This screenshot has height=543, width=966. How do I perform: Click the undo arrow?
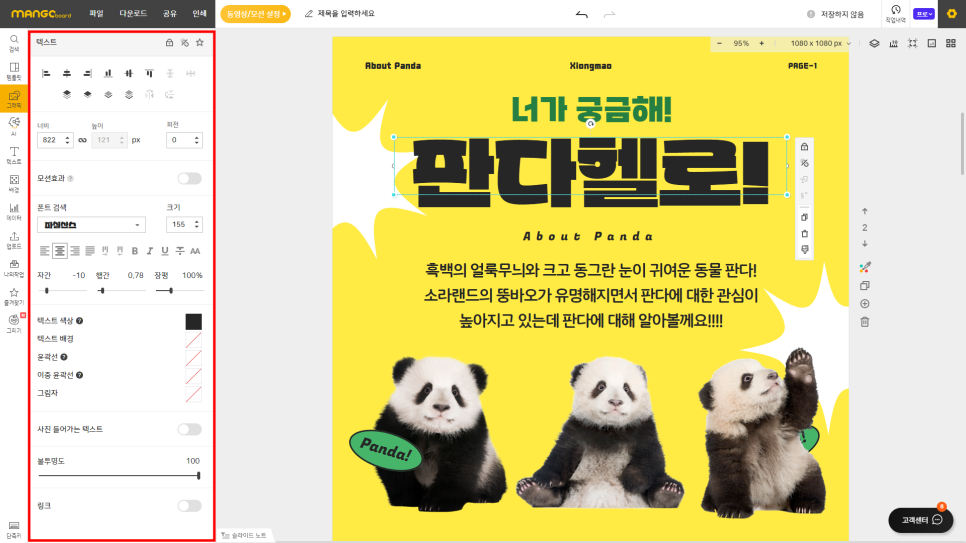[x=582, y=14]
